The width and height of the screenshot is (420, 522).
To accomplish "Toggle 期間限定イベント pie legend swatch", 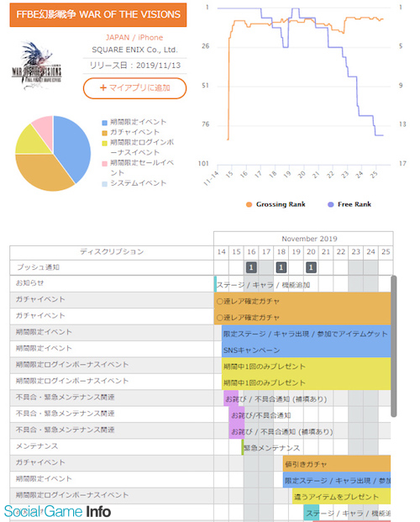I will pyautogui.click(x=104, y=123).
